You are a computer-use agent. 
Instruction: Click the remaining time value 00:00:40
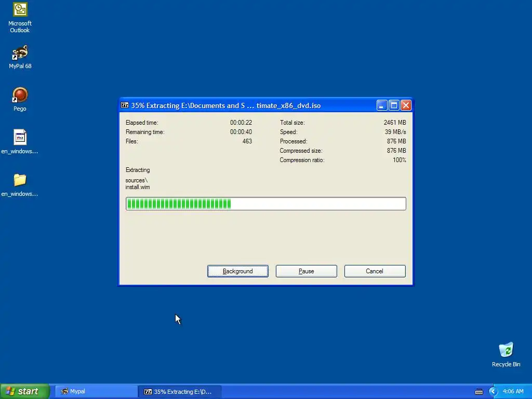pyautogui.click(x=241, y=131)
